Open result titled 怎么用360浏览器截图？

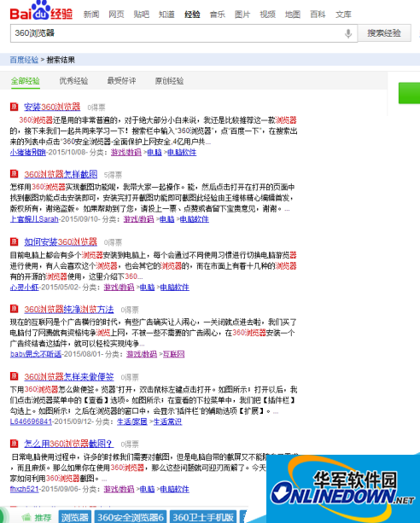(69, 444)
